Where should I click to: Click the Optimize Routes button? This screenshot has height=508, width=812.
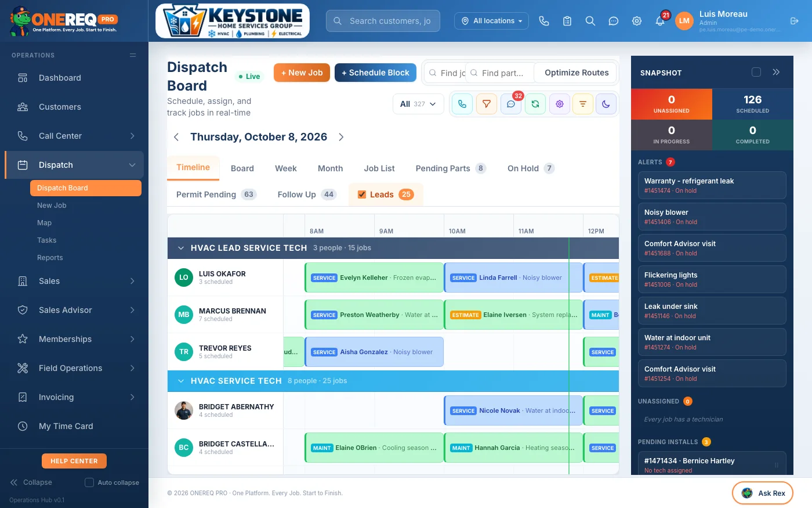tap(577, 73)
